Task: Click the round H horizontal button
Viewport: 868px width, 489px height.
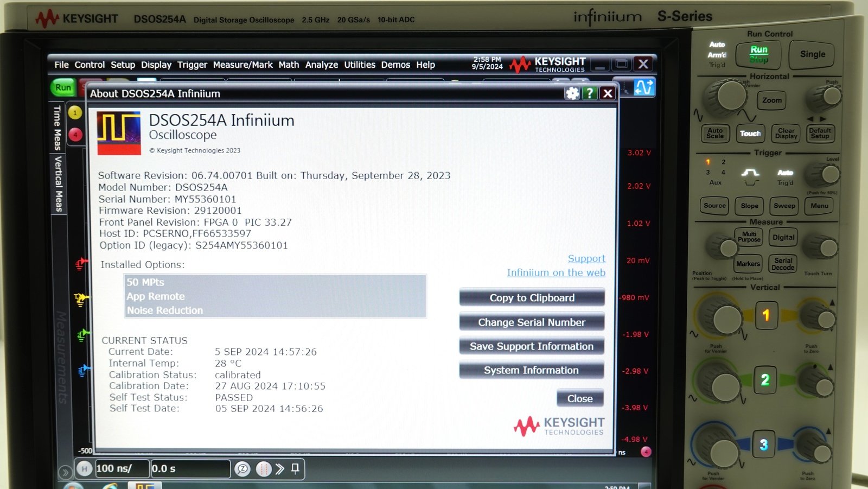Action: pyautogui.click(x=84, y=468)
